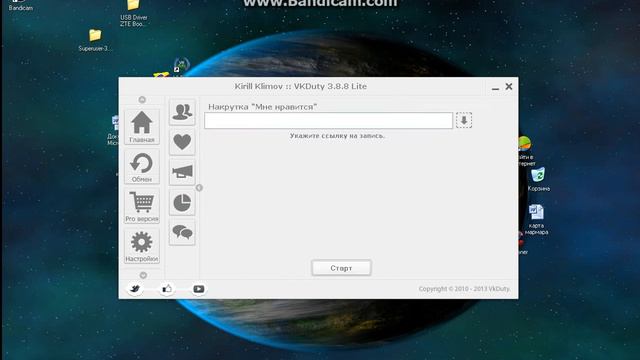Click the Укажите ссылку на запись hint

click(337, 136)
